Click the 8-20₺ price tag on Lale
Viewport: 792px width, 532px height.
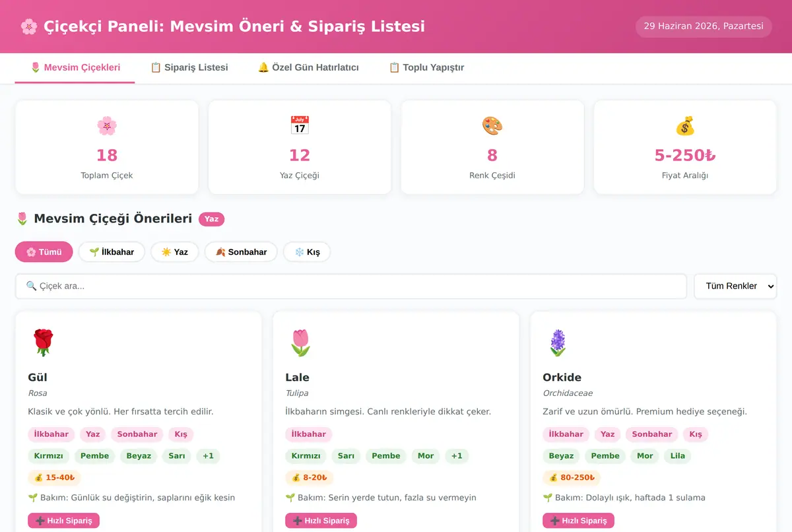(x=309, y=477)
